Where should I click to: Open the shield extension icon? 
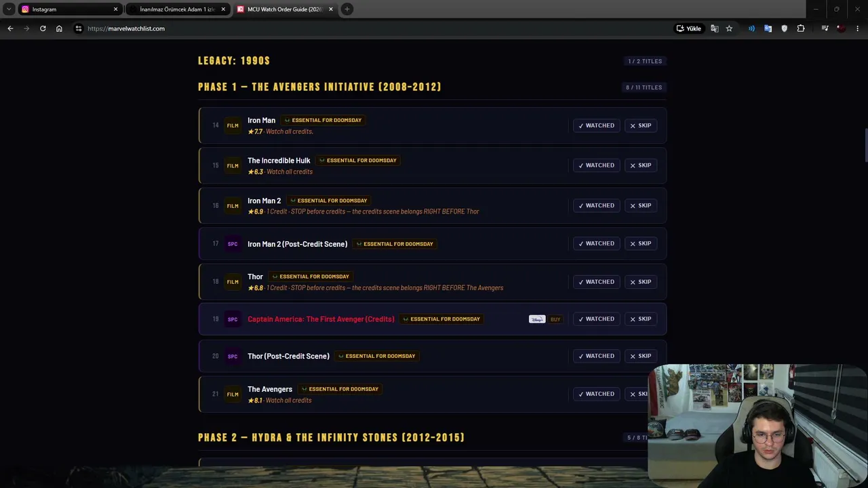coord(785,28)
